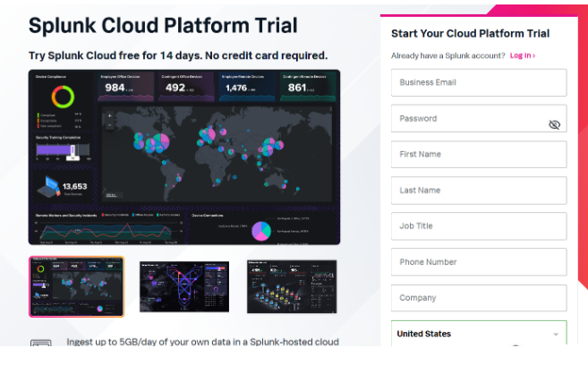The height and width of the screenshot is (365, 588).
Task: Click the Device Connections pie chart
Action: 261,231
